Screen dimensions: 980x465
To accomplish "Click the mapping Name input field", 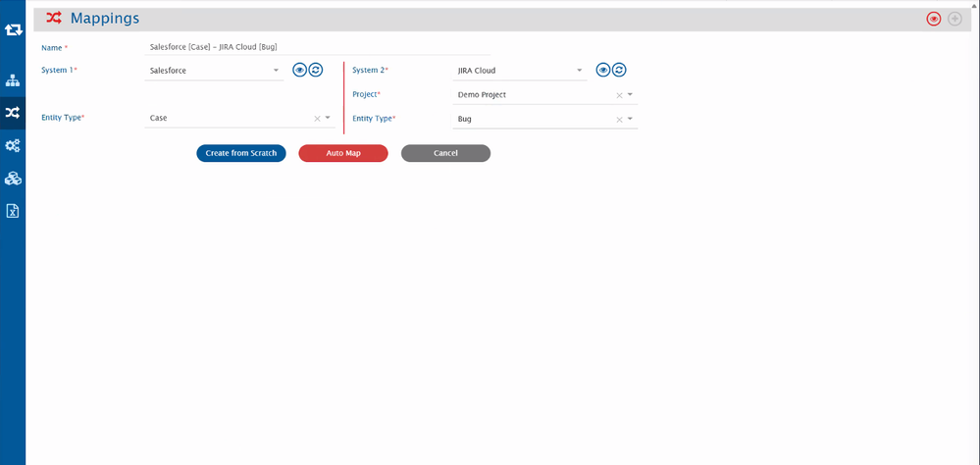I will point(317,47).
